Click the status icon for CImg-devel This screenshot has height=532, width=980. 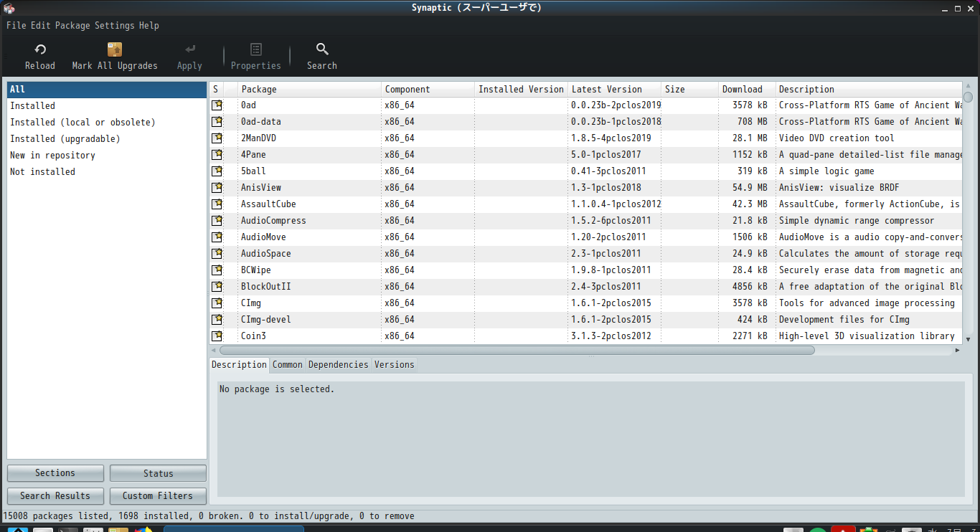coord(217,319)
